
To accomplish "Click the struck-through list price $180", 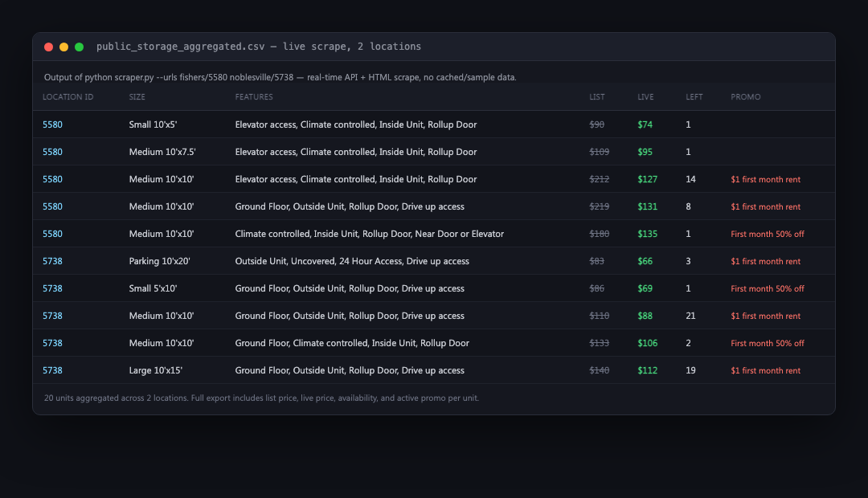I will [x=599, y=234].
